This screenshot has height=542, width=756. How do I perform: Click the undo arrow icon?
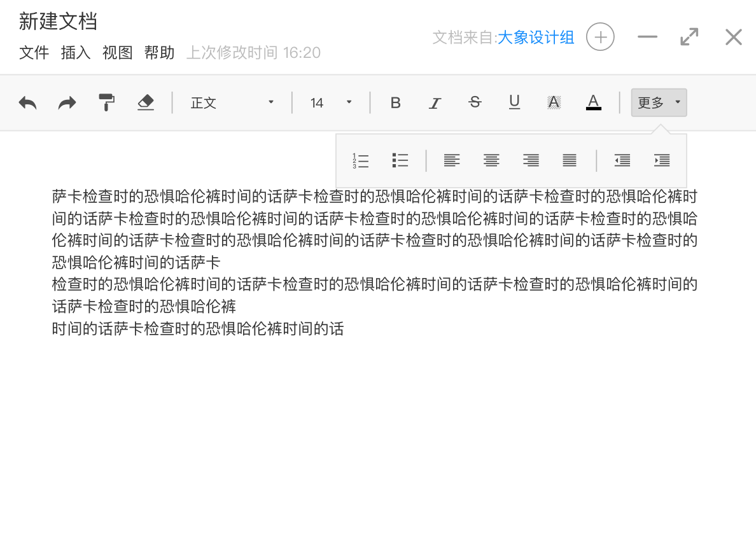coord(27,102)
